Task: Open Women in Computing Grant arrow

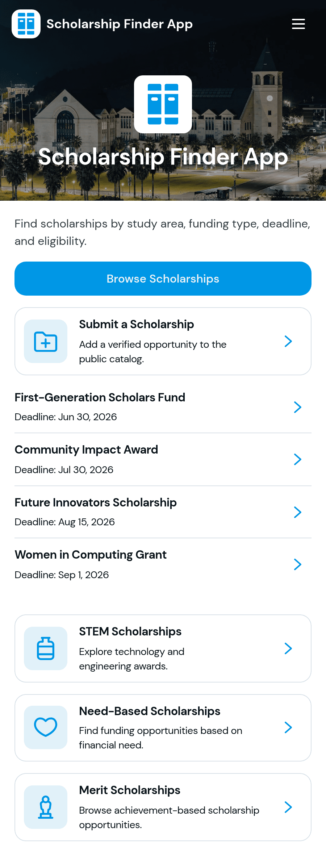Action: 298,564
